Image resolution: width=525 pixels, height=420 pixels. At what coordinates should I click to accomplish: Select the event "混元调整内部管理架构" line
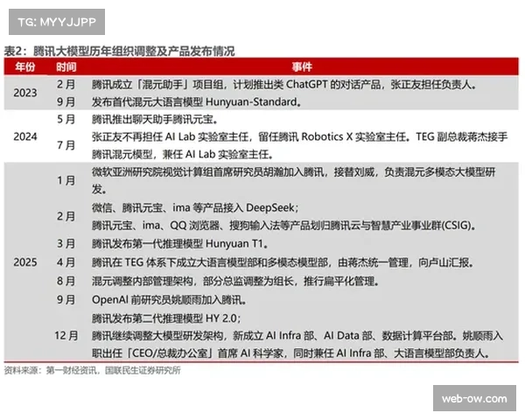coord(235,281)
